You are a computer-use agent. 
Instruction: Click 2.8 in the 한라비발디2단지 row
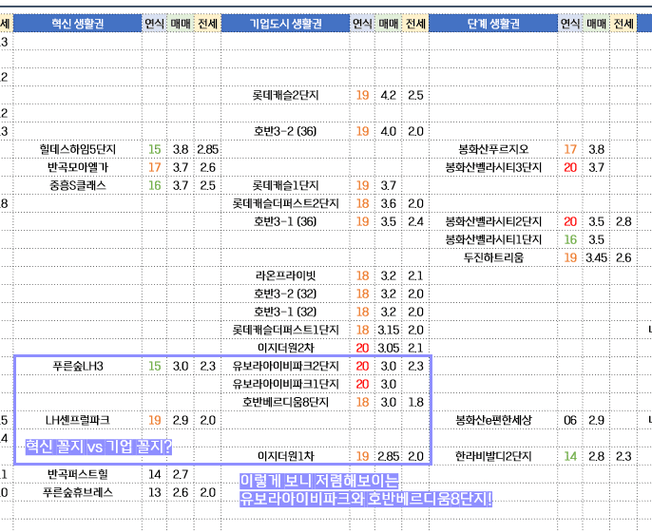point(596,457)
